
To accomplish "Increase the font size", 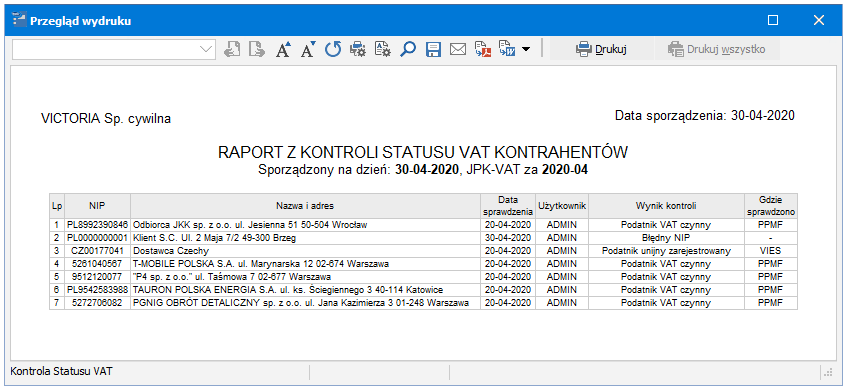I will 283,50.
